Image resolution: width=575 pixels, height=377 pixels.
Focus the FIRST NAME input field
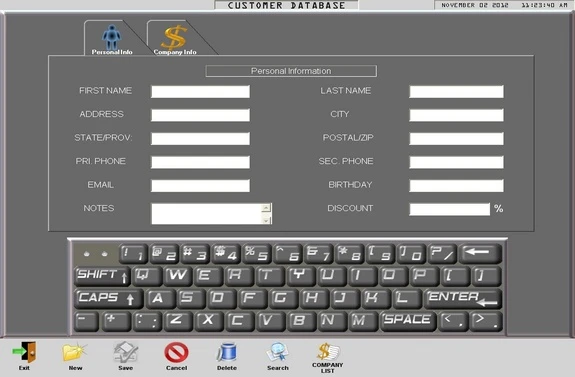click(200, 92)
